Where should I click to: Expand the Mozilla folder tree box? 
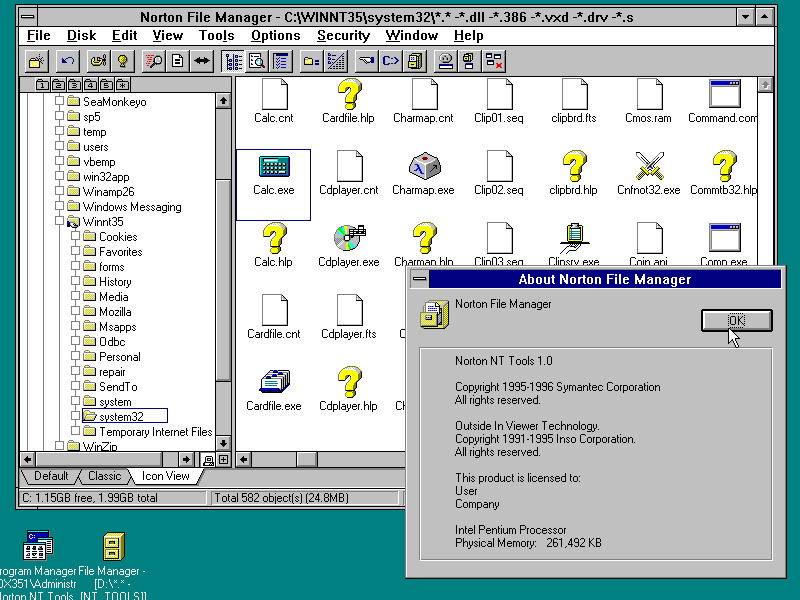(x=76, y=311)
